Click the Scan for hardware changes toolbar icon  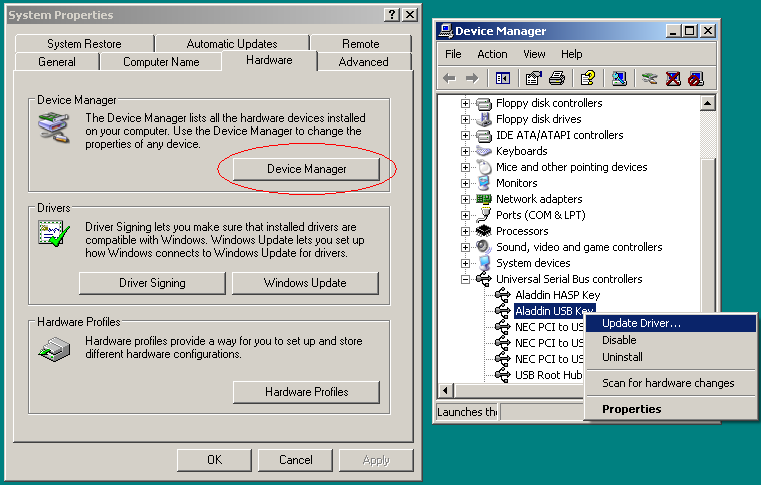[619, 78]
